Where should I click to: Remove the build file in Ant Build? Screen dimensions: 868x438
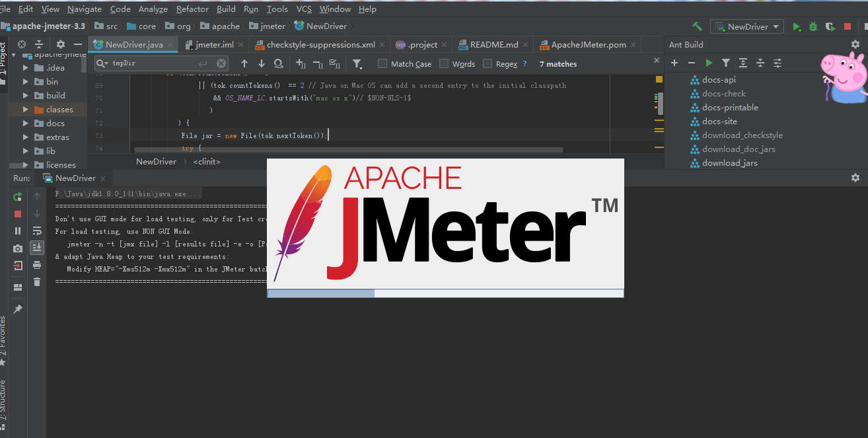[x=692, y=63]
